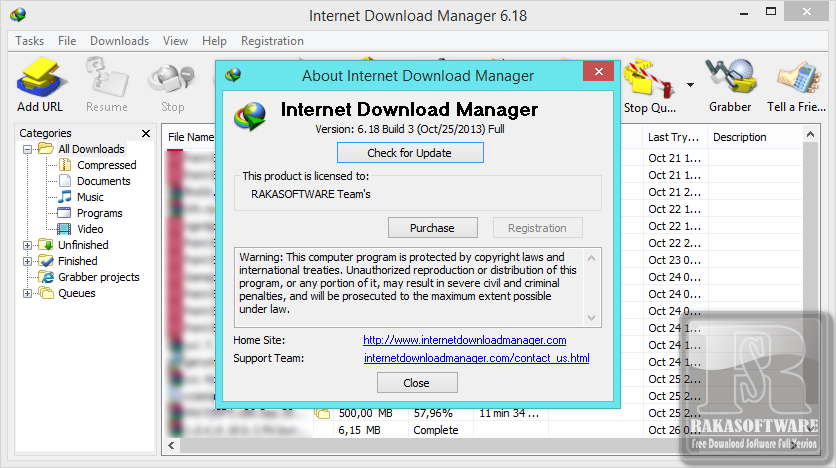836x468 pixels.
Task: Select the Music category
Action: click(x=90, y=197)
